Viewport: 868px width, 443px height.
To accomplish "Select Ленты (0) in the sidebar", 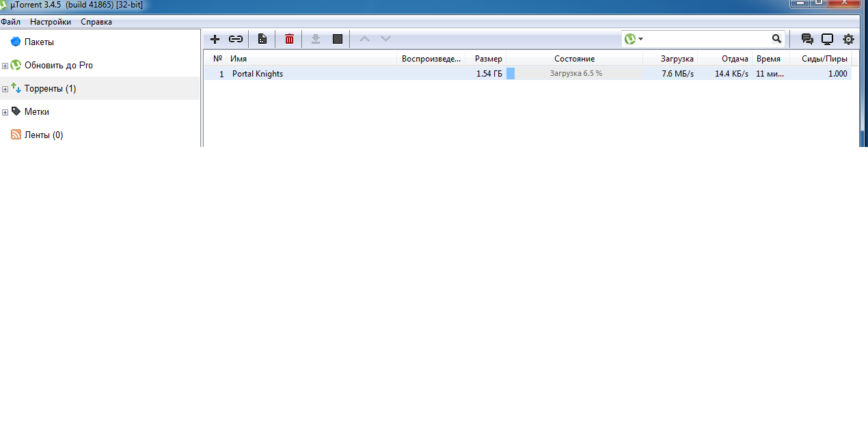I will [x=43, y=135].
